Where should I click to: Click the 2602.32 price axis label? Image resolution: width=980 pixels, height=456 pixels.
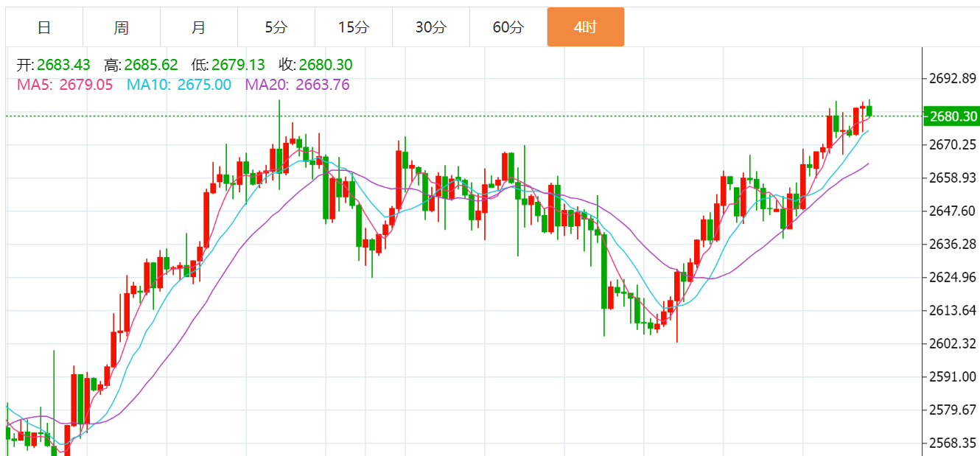click(953, 343)
